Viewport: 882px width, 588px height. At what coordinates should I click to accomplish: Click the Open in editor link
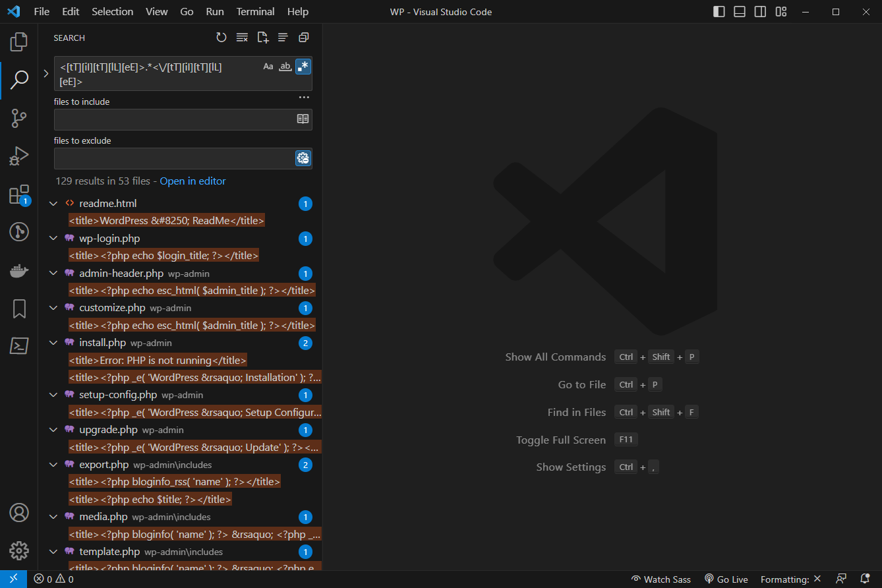tap(192, 181)
